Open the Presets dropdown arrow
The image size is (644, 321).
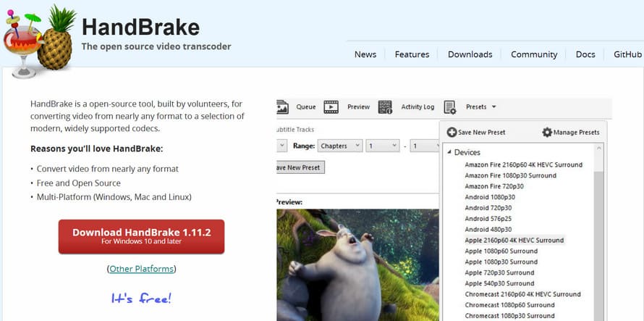coord(493,107)
